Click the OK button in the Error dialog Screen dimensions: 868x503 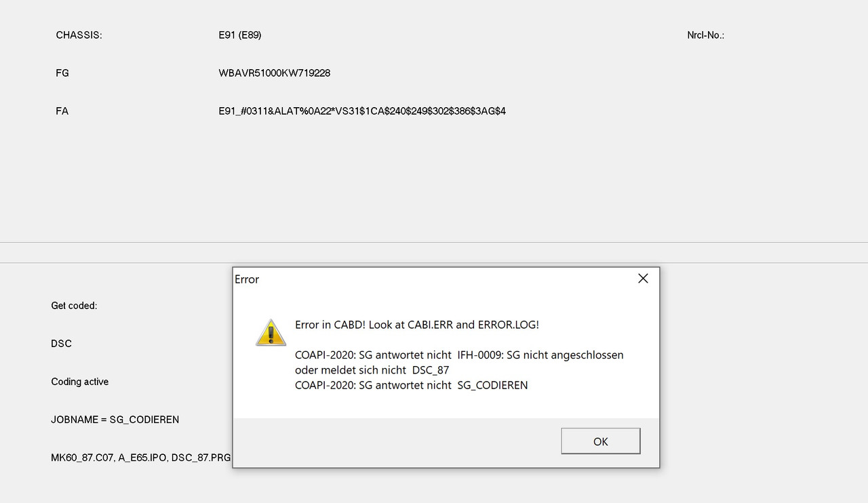pos(600,441)
